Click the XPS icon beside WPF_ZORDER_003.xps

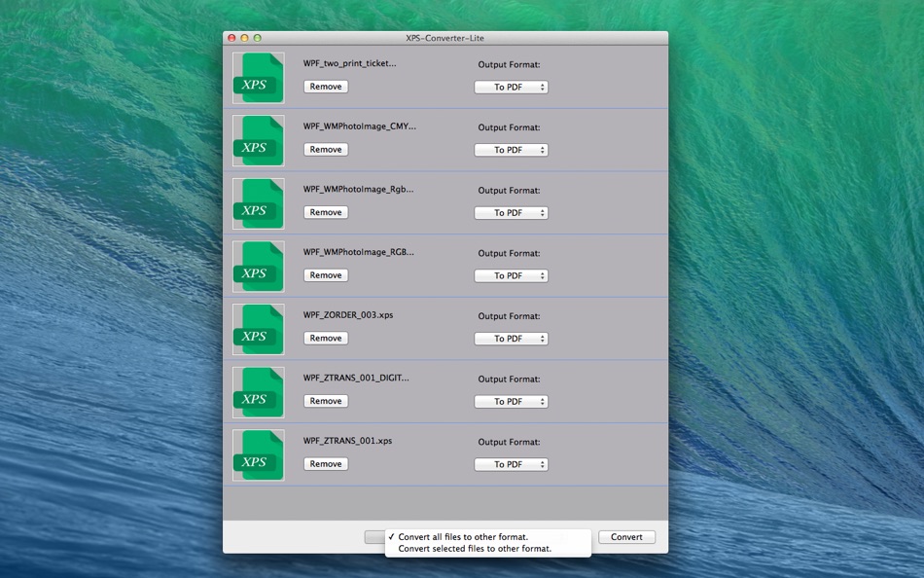point(258,330)
